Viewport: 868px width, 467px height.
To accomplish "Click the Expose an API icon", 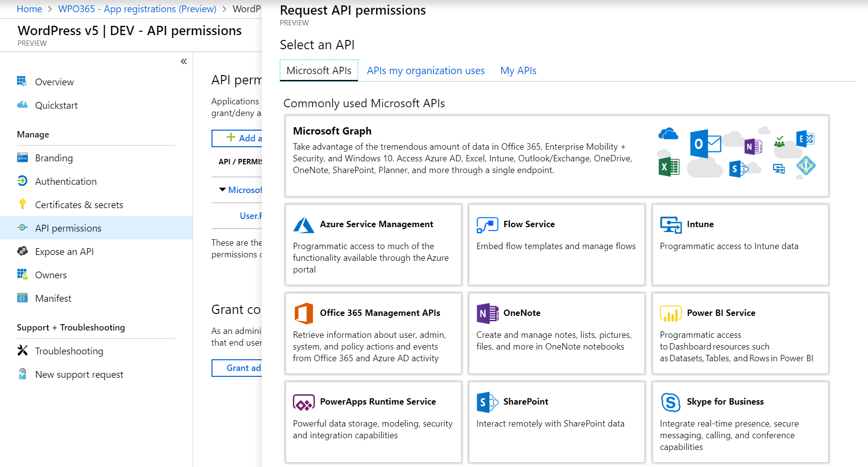I will point(22,251).
